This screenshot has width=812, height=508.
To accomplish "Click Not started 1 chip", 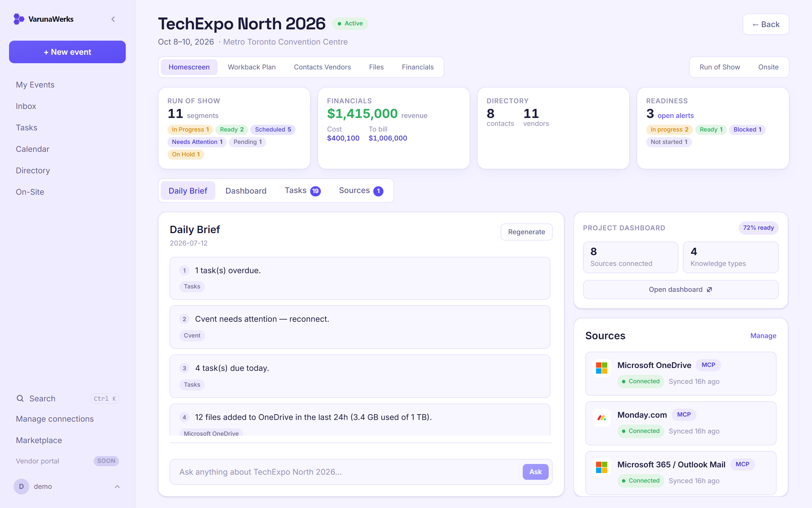I will pos(669,142).
